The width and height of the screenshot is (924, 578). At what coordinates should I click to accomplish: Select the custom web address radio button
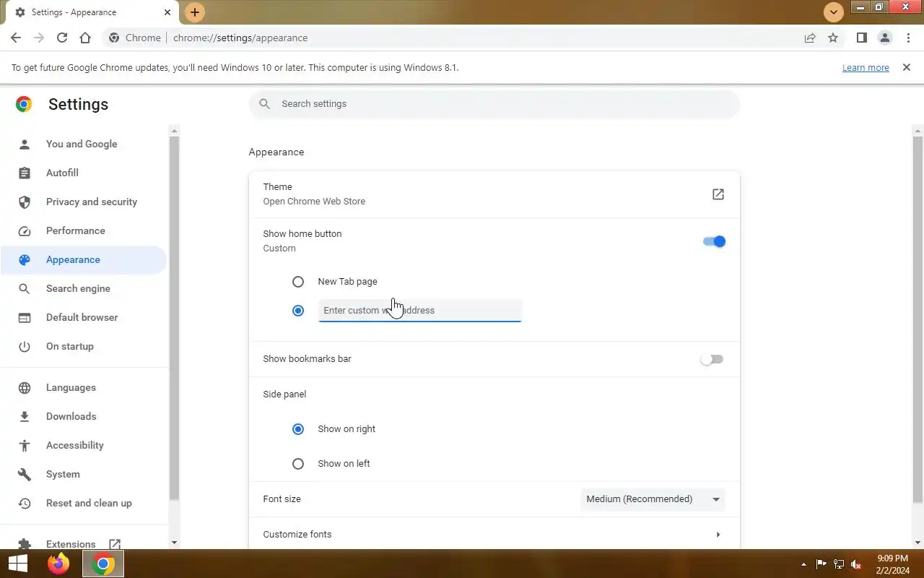(x=298, y=311)
